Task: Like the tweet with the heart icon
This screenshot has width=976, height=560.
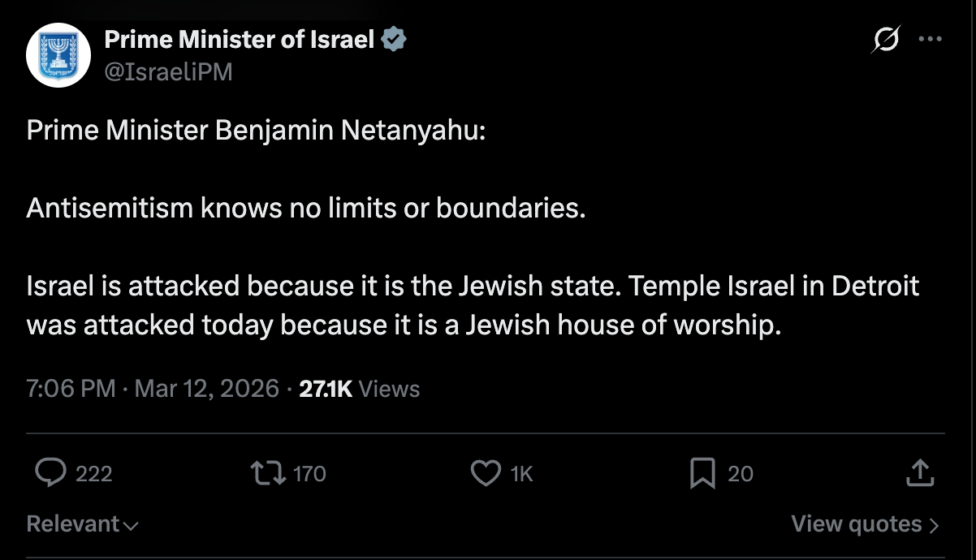Action: coord(486,472)
